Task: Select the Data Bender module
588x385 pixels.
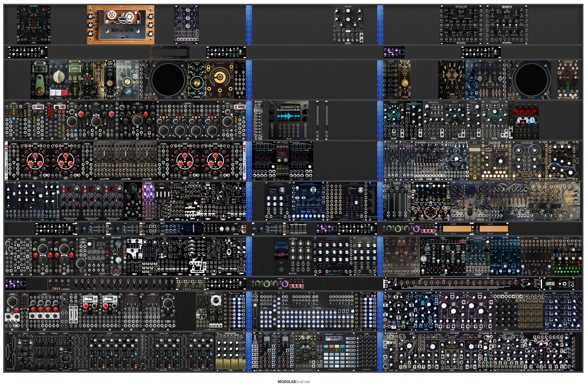Action: click(x=434, y=120)
